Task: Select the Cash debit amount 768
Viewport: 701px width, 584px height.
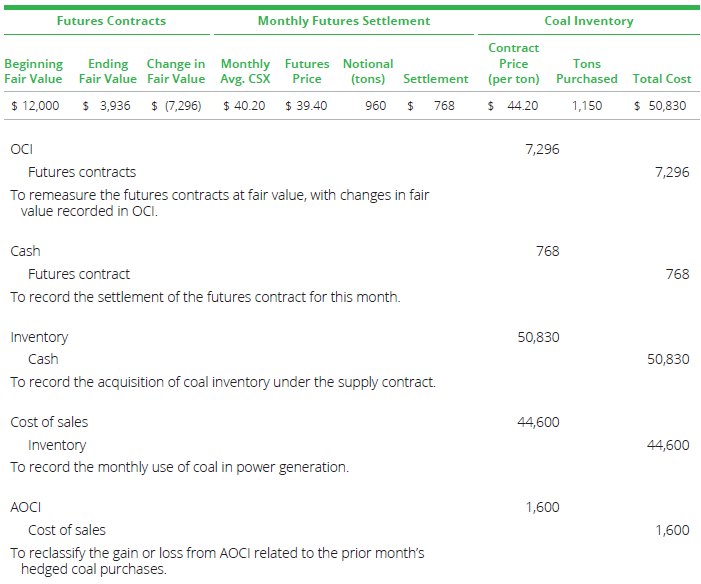Action: point(547,251)
